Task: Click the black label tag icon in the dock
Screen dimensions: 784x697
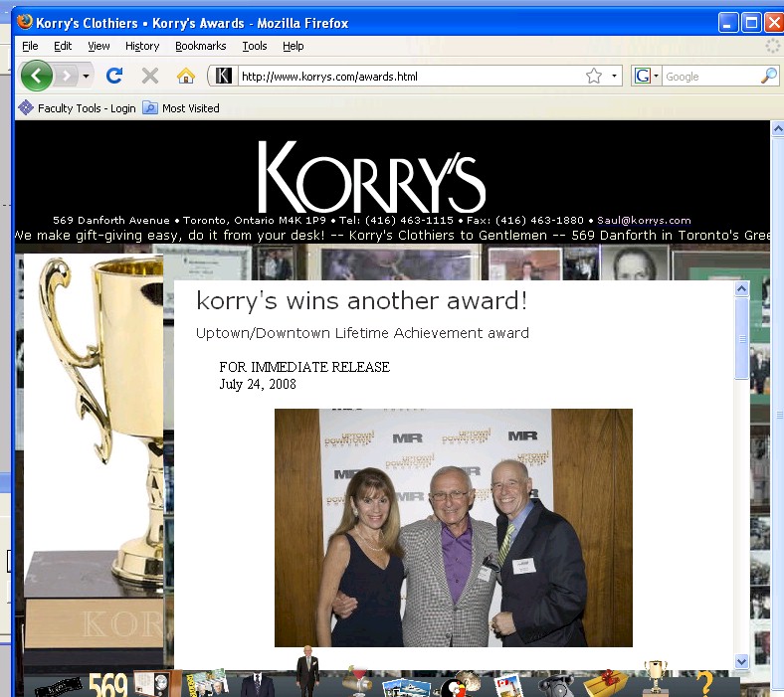Action: click(58, 688)
